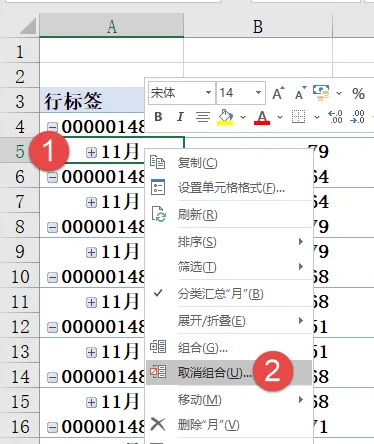Click the 行标签 header cell
Screen dimensions: 374x444
[x=92, y=100]
